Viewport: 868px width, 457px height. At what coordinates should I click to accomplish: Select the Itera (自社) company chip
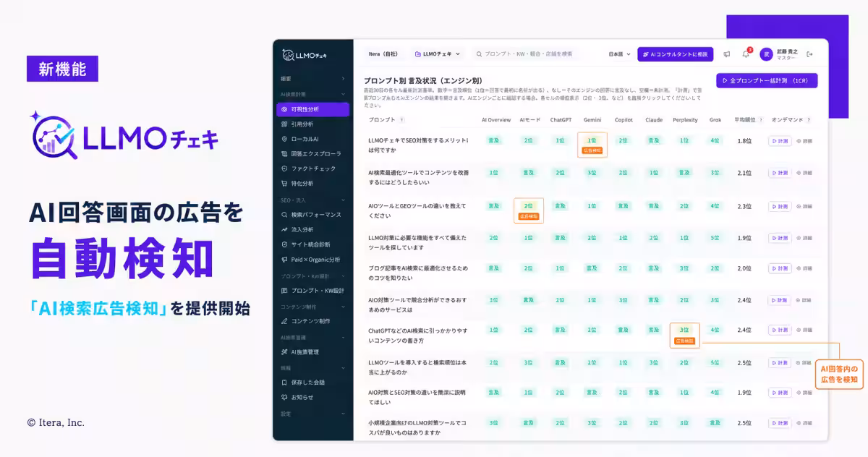click(x=383, y=54)
